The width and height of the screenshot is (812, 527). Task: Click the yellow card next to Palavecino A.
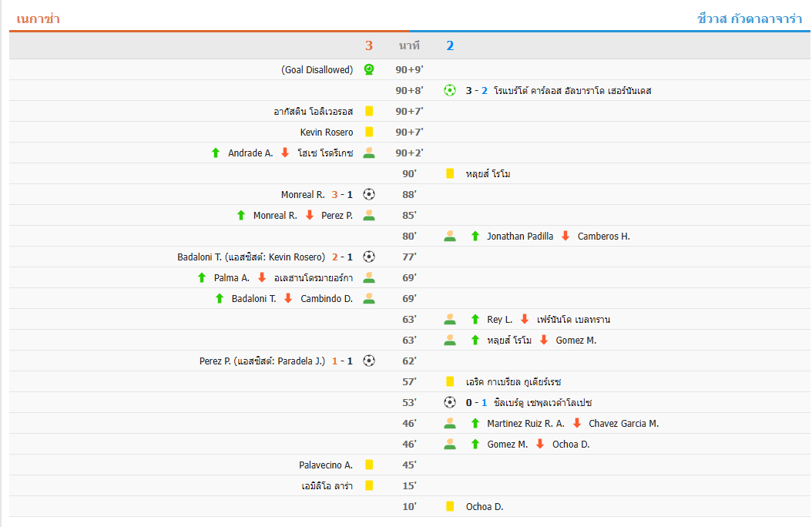click(x=369, y=465)
